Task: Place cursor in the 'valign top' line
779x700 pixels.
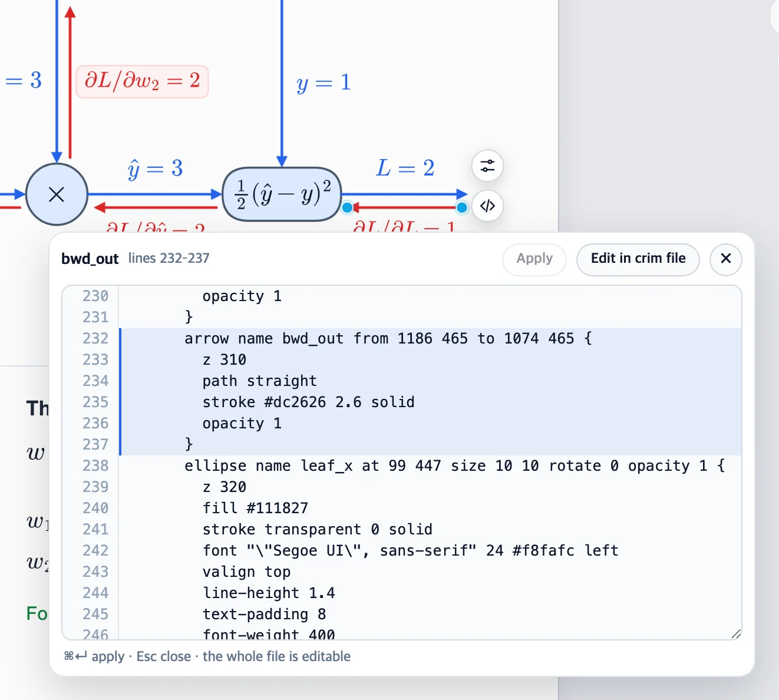Action: click(246, 572)
